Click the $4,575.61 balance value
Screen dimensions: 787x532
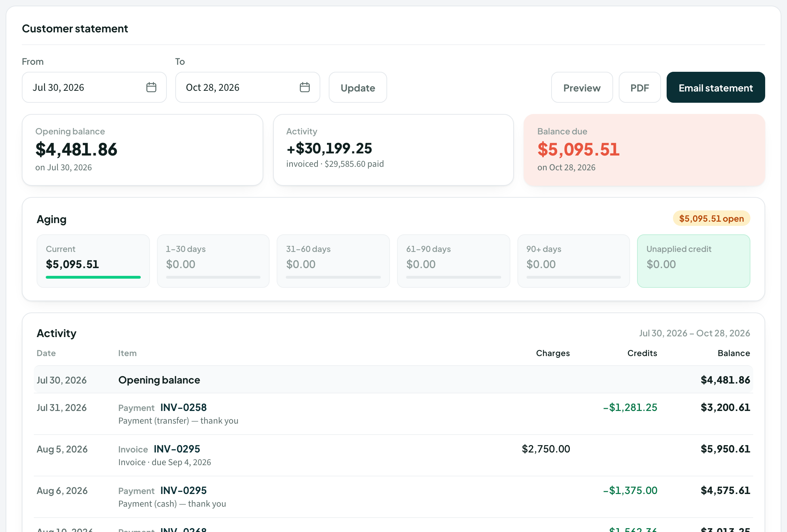tap(725, 490)
